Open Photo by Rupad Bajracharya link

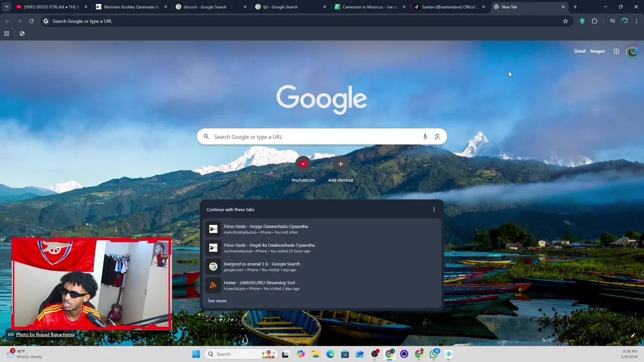tap(45, 334)
